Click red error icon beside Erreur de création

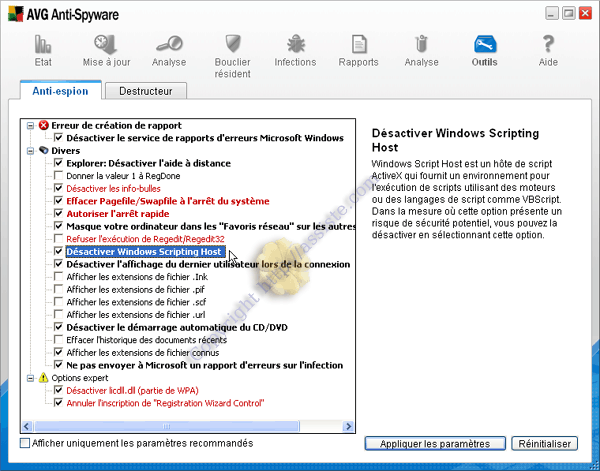pyautogui.click(x=44, y=125)
